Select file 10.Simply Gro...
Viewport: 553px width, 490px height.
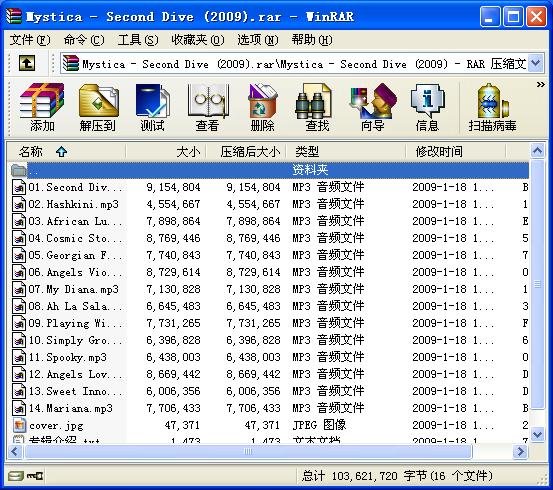(x=75, y=340)
